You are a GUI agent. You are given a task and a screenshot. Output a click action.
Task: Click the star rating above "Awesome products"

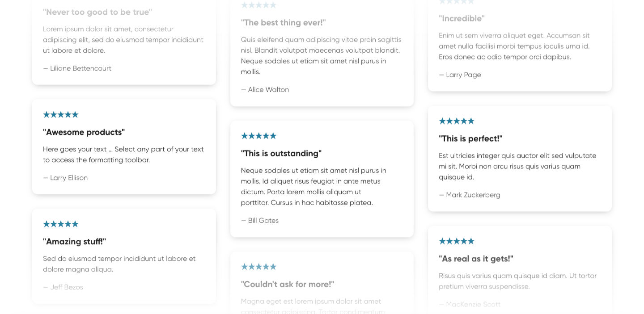(x=61, y=115)
